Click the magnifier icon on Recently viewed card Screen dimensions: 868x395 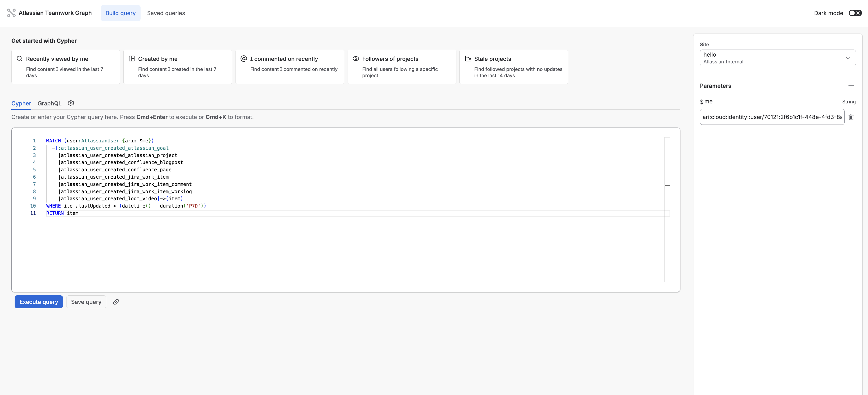coord(20,59)
